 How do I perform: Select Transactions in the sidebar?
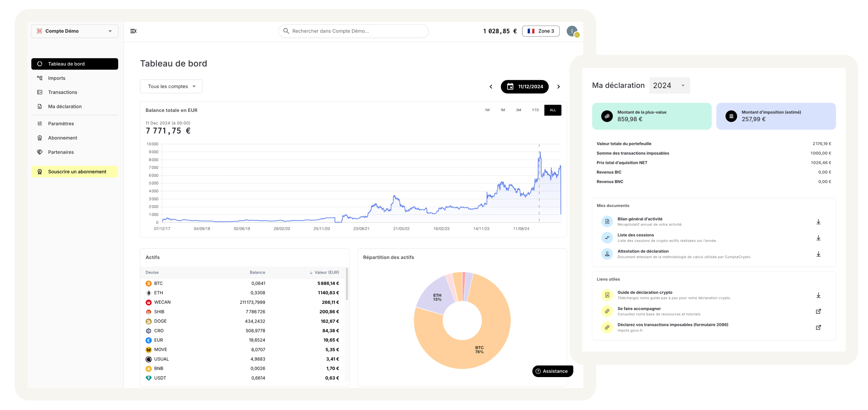pyautogui.click(x=62, y=92)
